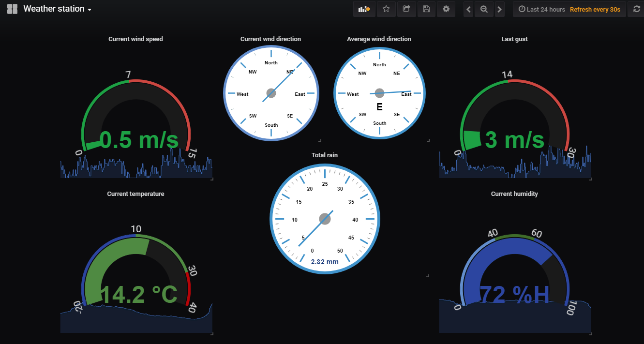Image resolution: width=644 pixels, height=344 pixels.
Task: Star this dashboard as favorite
Action: 386,9
